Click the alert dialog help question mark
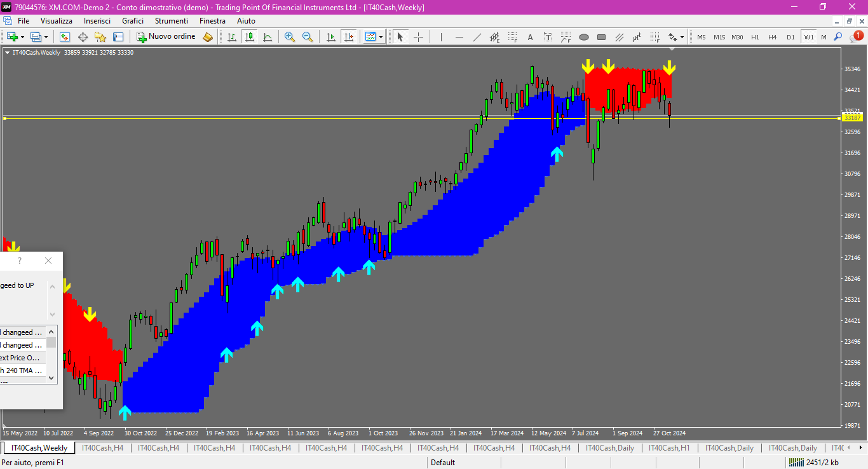This screenshot has height=469, width=868. 20,261
